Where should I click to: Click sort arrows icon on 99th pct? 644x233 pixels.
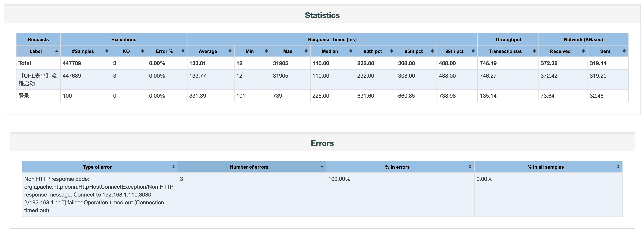click(x=473, y=51)
